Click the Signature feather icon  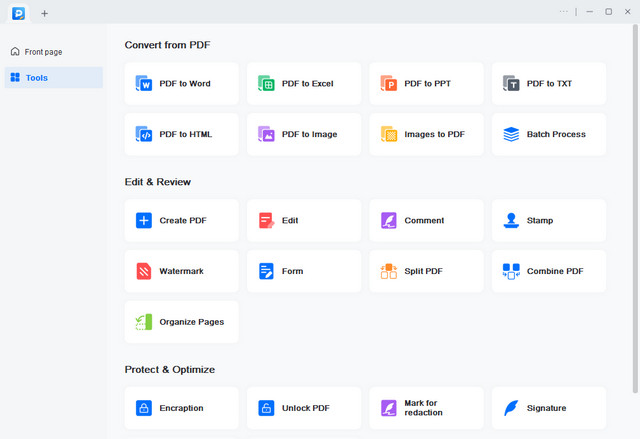coord(511,408)
